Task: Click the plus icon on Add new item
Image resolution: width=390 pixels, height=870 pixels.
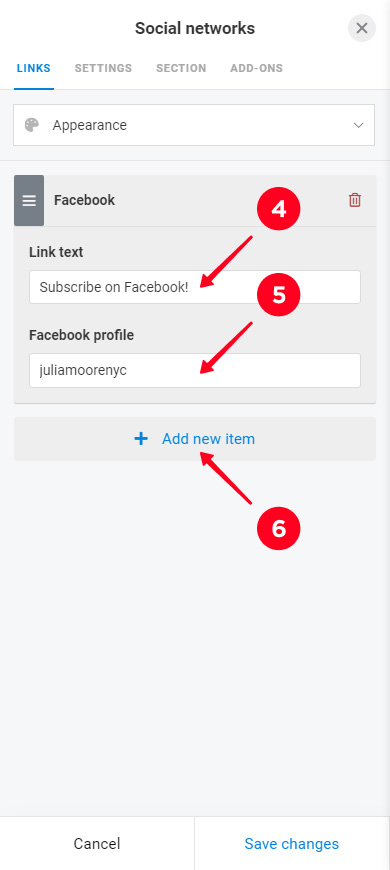Action: coord(141,439)
